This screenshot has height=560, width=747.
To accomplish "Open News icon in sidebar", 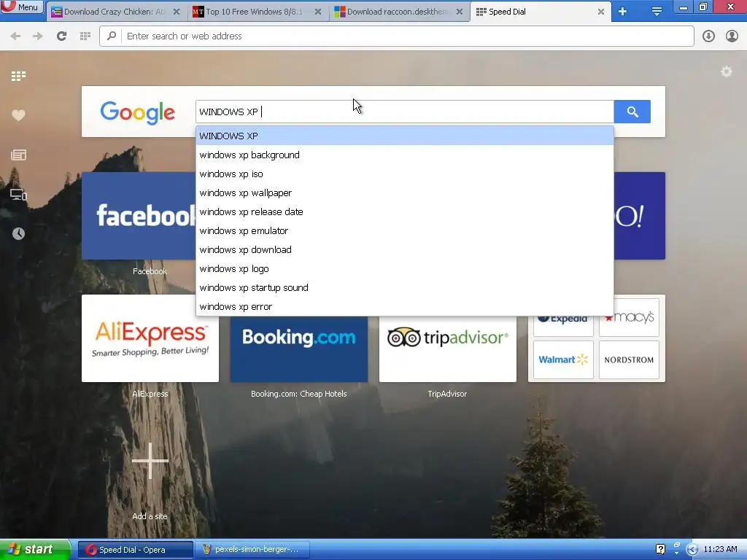I will [x=18, y=155].
